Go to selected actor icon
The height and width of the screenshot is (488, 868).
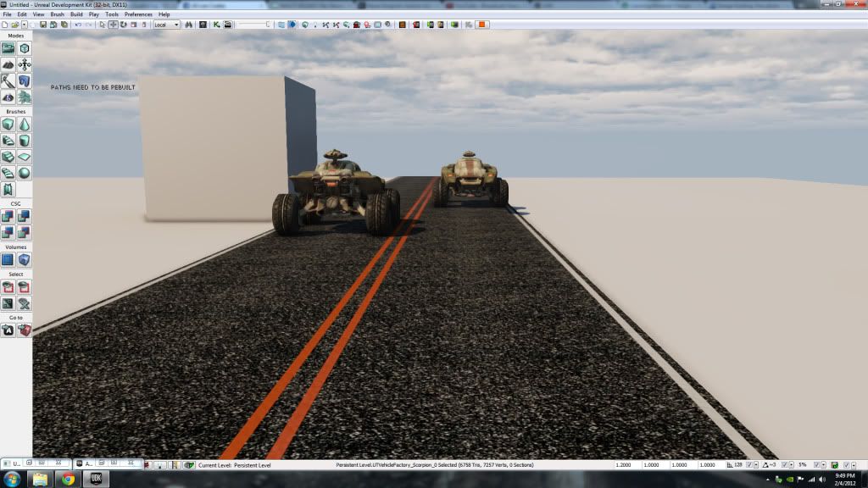coord(8,330)
